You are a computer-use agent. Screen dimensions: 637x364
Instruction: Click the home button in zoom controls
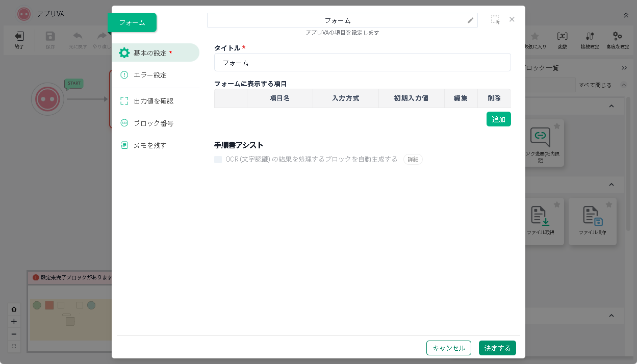(14, 309)
